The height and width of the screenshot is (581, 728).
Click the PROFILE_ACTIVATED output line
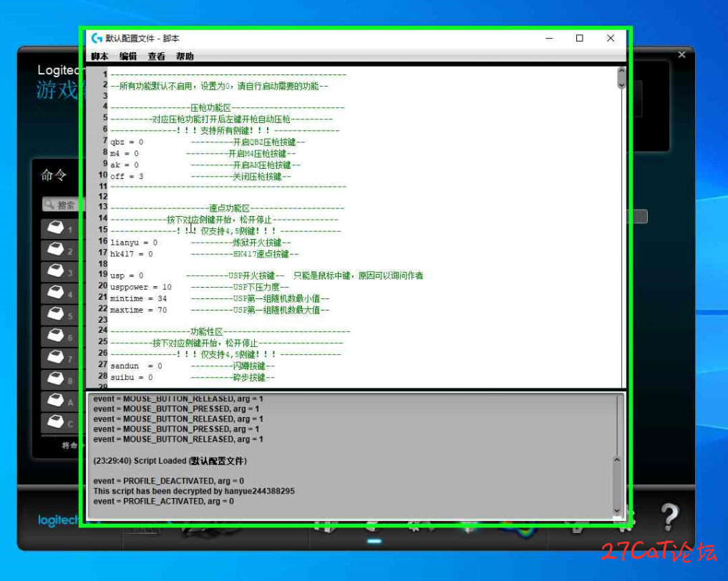pyautogui.click(x=163, y=501)
